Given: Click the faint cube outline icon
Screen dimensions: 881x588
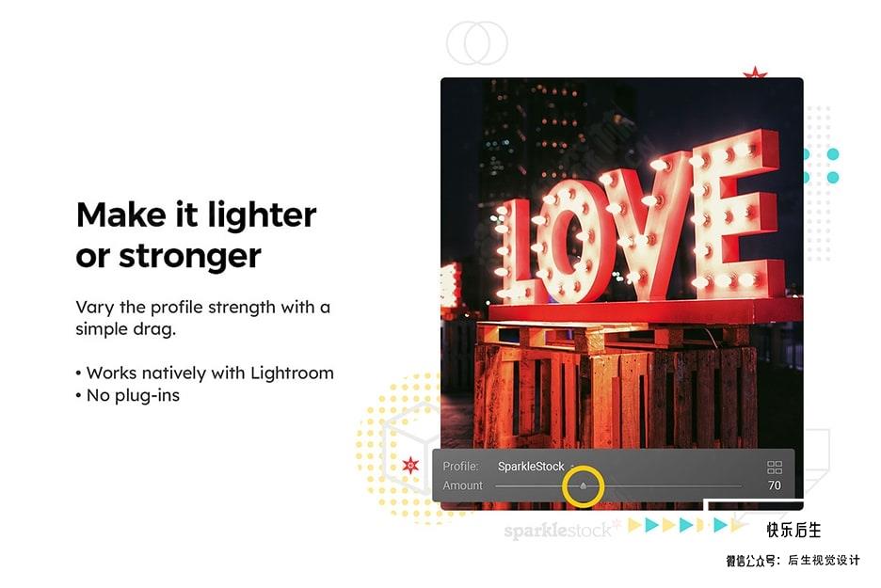Looking at the screenshot, I should point(410,448).
